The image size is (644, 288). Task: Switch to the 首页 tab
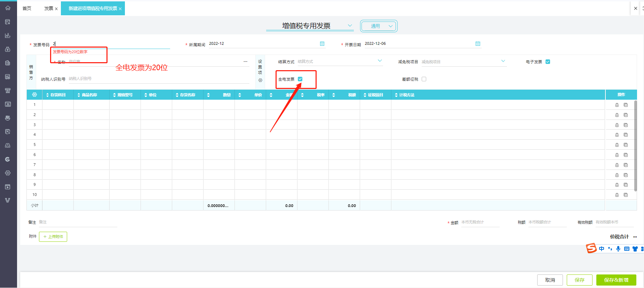[27, 8]
